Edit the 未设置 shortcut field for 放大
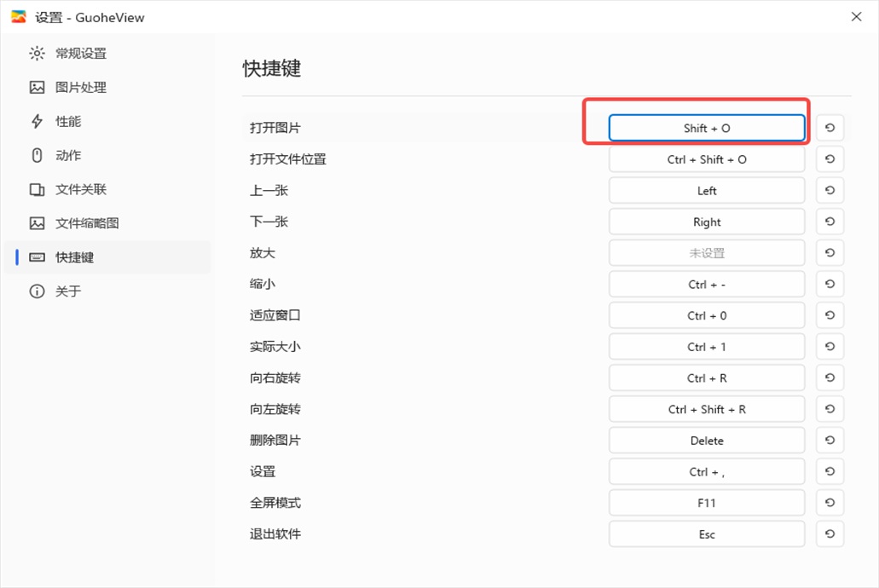This screenshot has height=588, width=879. [x=707, y=253]
